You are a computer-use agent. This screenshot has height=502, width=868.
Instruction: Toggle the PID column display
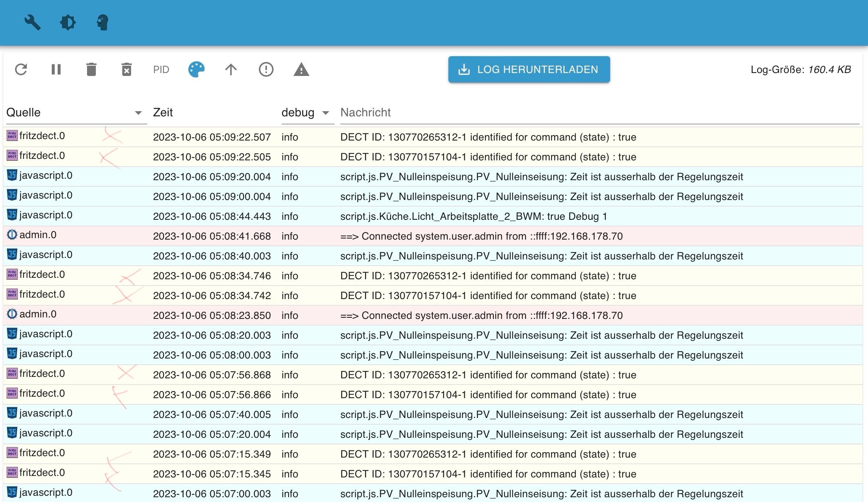pos(161,69)
